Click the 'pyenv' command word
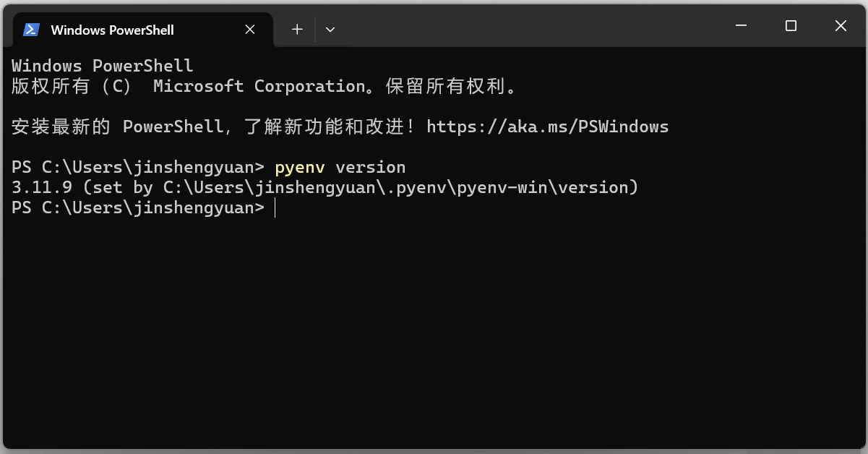The image size is (868, 454). [x=300, y=168]
